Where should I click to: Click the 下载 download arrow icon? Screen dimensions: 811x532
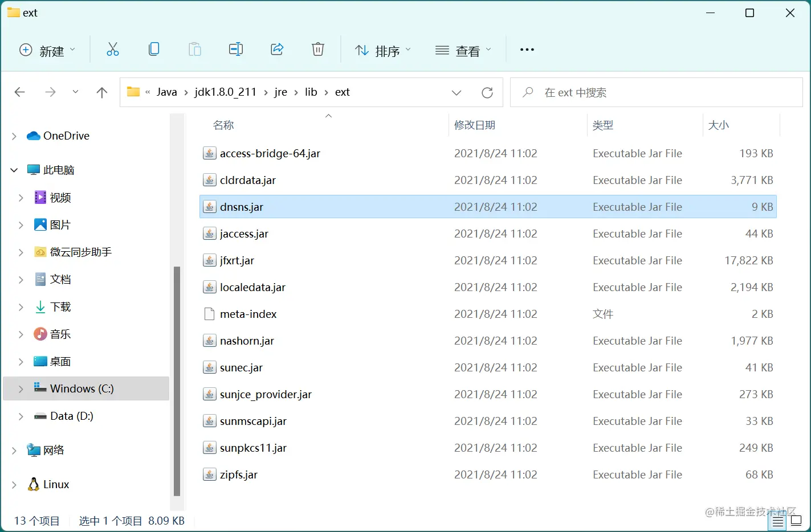point(40,307)
